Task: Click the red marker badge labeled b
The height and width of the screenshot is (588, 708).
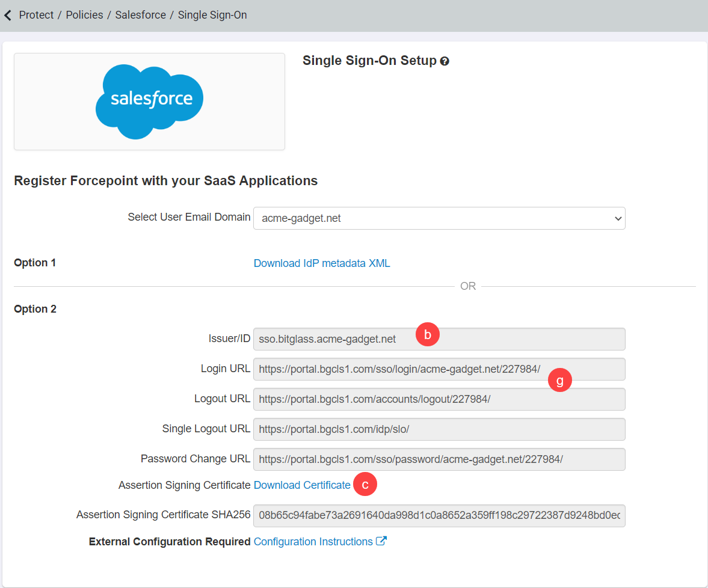Action: tap(428, 334)
